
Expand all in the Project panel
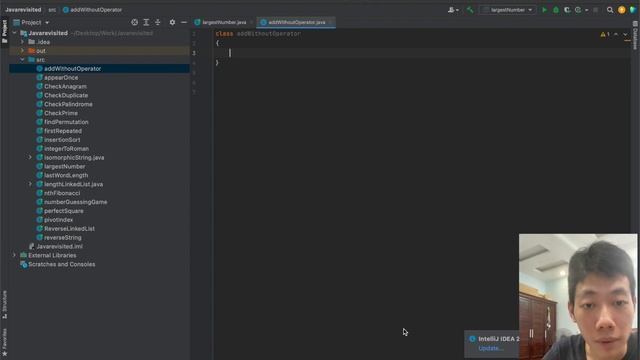click(146, 22)
